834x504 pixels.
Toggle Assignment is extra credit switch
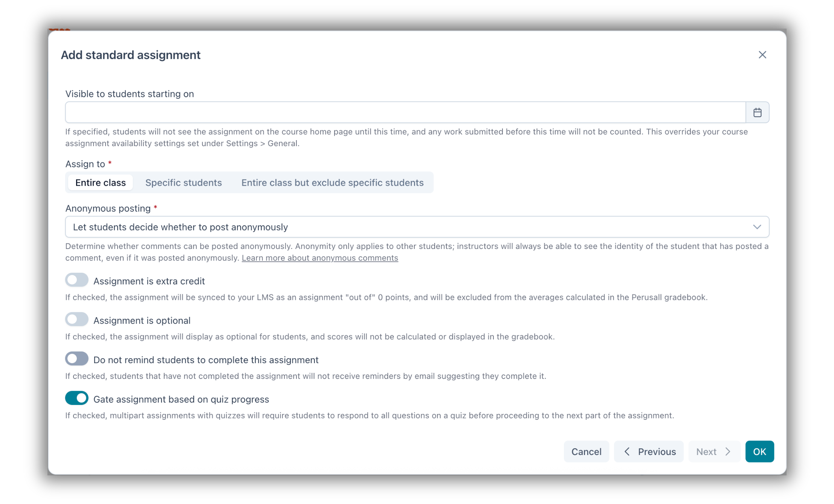click(77, 280)
